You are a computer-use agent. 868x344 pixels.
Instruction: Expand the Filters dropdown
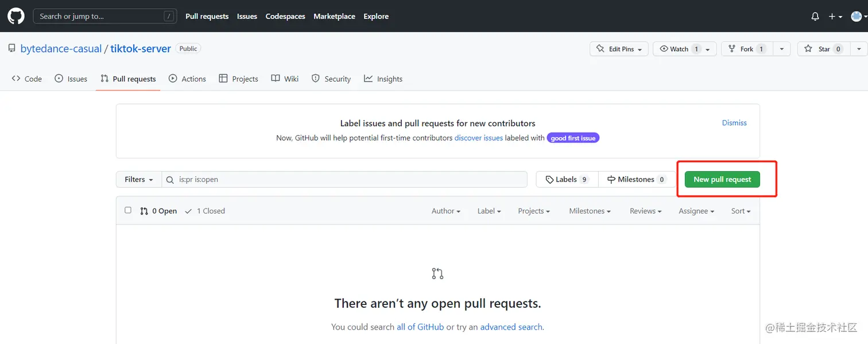(x=138, y=179)
